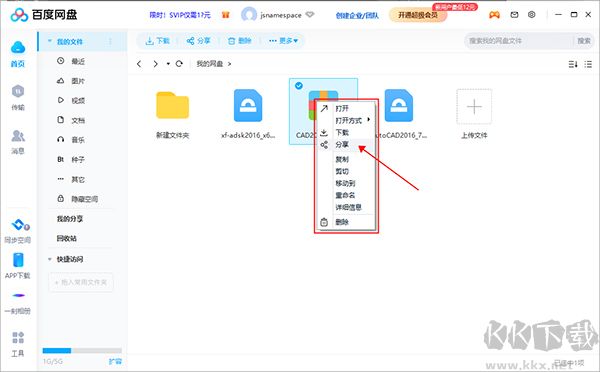The image size is (600, 372).
Task: Click the storage usage progress bar
Action: tap(82, 350)
